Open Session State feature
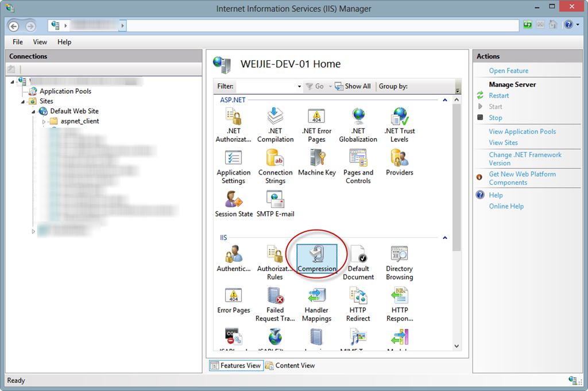Viewport: 588px width, 391px height. tap(234, 204)
